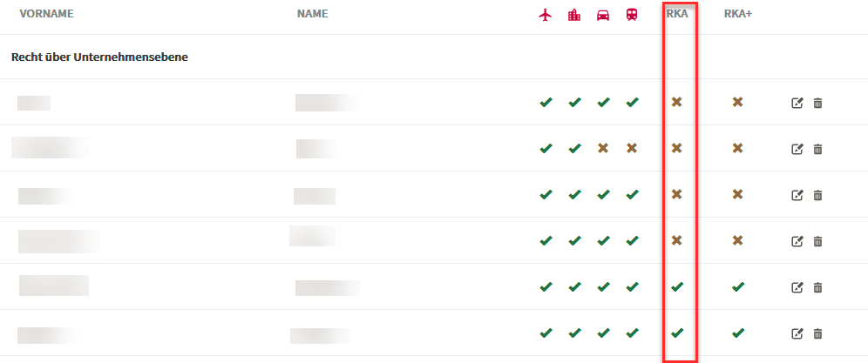Edit the last user row
Viewport: 868px width, 363px height.
(797, 333)
